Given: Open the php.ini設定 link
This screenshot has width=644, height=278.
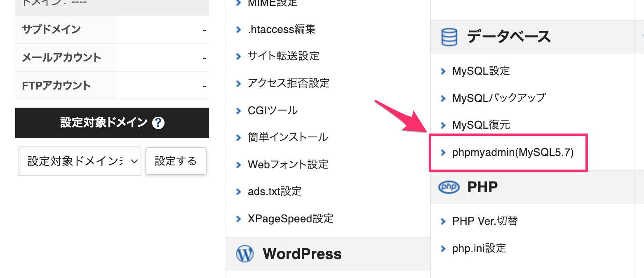Looking at the screenshot, I should pos(479,248).
